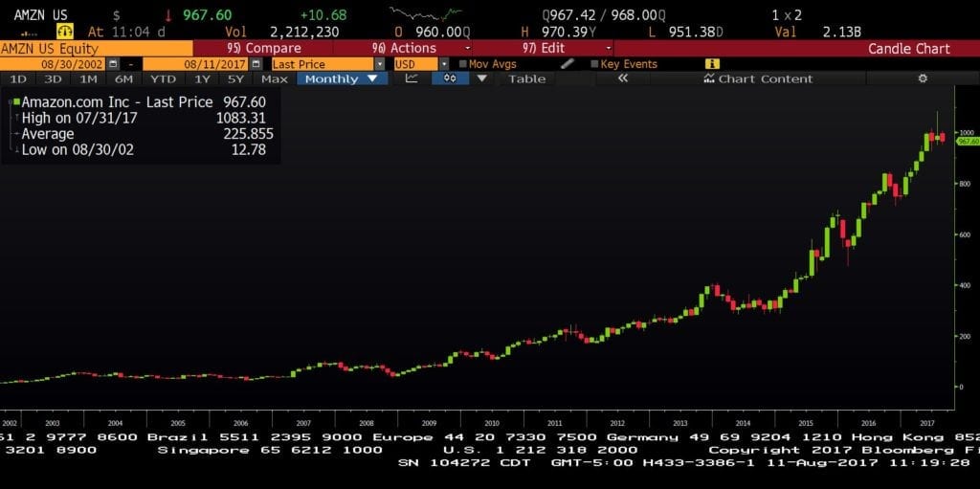Select the candle chart type icon
Screen dimensions: 980x489
click(x=450, y=78)
